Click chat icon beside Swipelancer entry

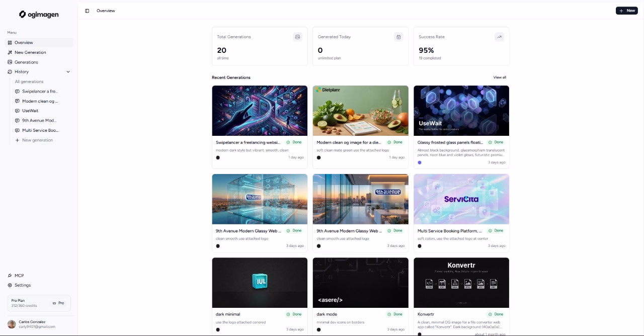click(x=17, y=92)
